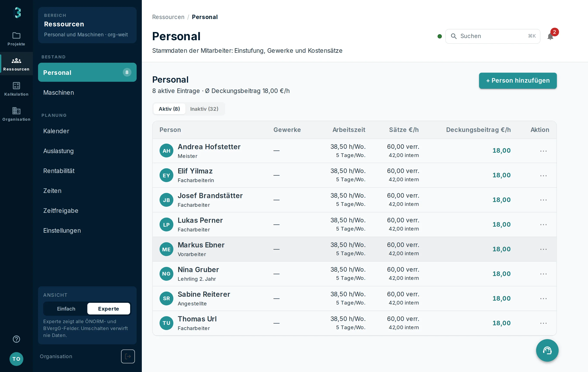Click the name Josef Brandstätter
This screenshot has height=372, width=588.
[210, 196]
